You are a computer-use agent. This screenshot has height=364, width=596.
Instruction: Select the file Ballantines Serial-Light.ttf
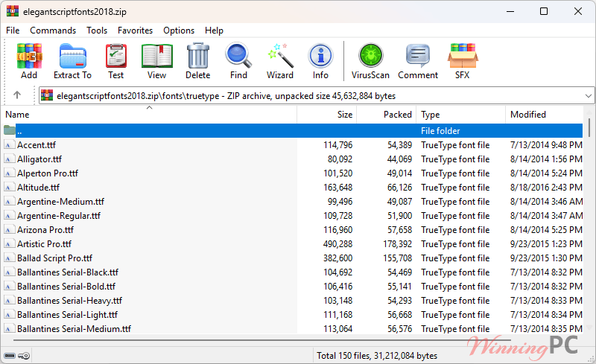click(x=67, y=315)
